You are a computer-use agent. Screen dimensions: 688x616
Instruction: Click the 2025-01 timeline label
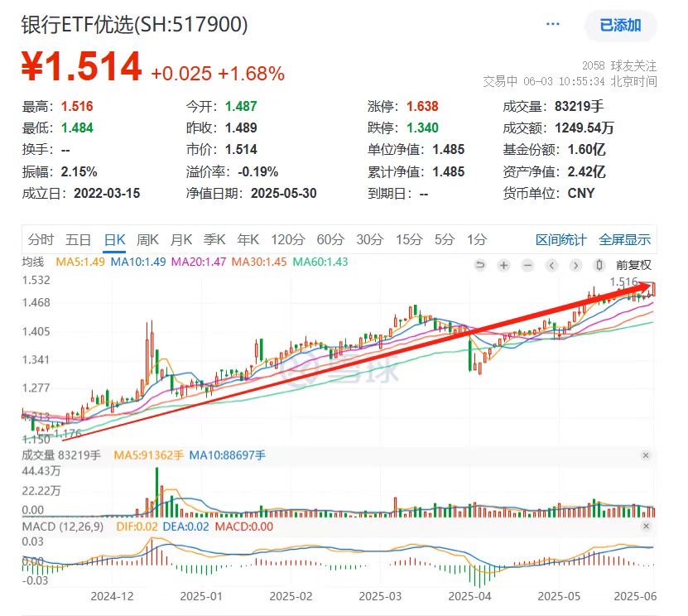201,596
